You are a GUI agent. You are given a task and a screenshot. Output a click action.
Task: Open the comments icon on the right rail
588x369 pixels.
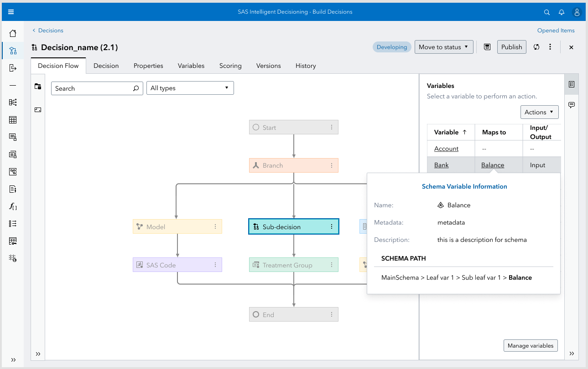572,105
